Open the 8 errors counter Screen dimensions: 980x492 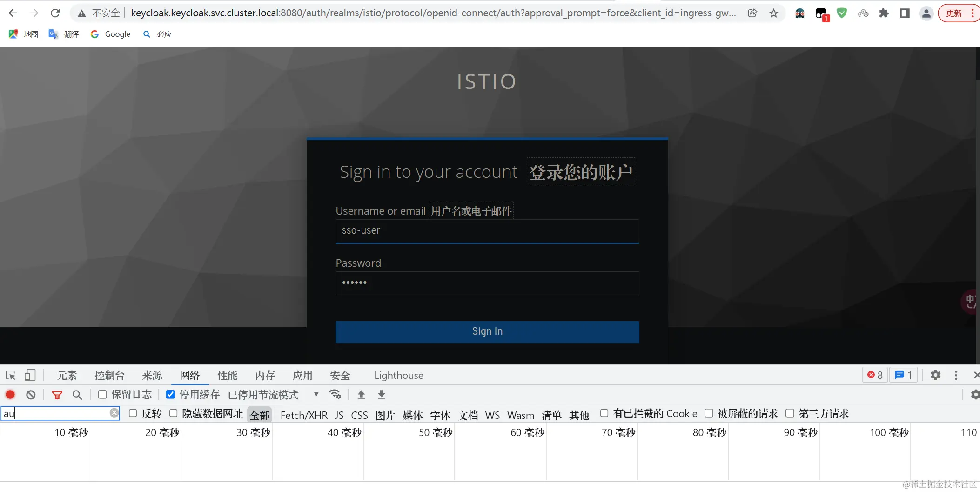click(x=875, y=375)
